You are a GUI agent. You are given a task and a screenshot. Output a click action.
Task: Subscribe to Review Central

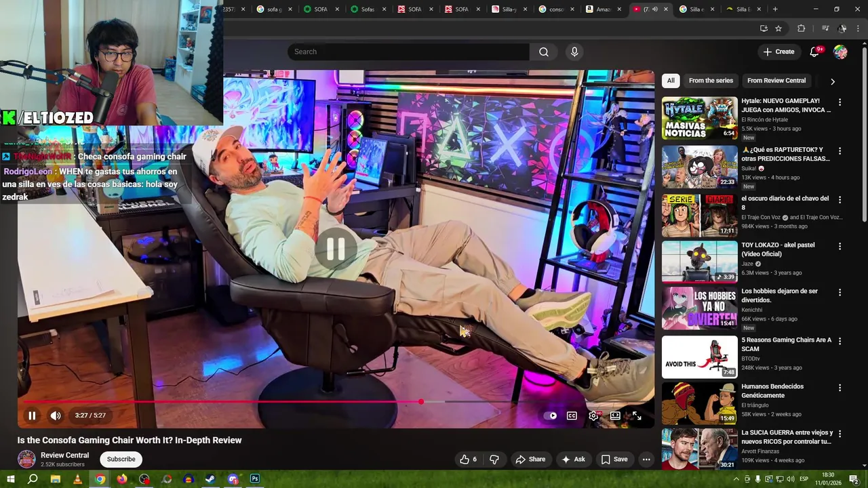[121, 459]
